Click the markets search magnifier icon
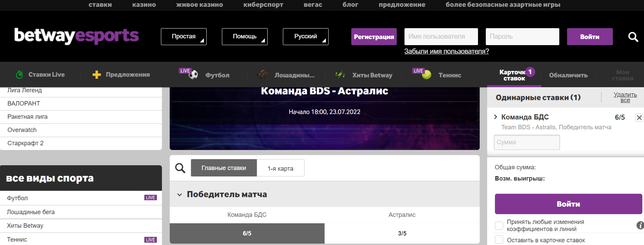 click(x=180, y=168)
